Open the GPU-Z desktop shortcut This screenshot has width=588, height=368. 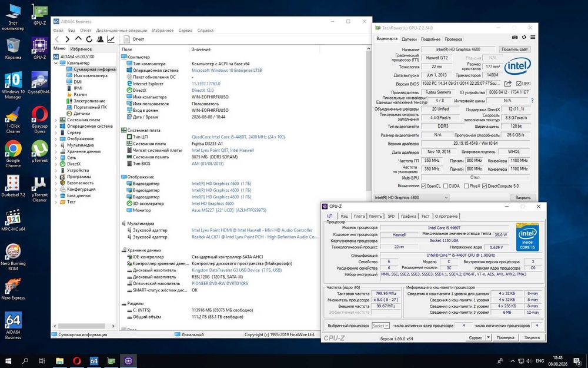[39, 15]
